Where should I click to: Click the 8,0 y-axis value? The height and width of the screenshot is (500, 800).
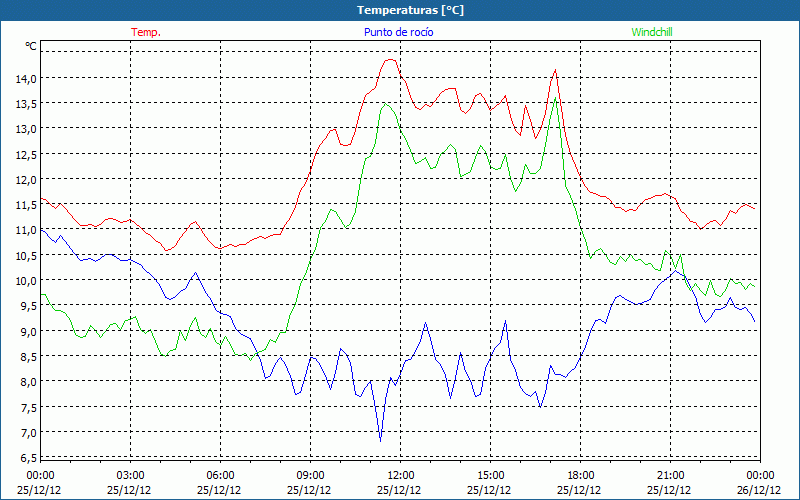[x=29, y=382]
